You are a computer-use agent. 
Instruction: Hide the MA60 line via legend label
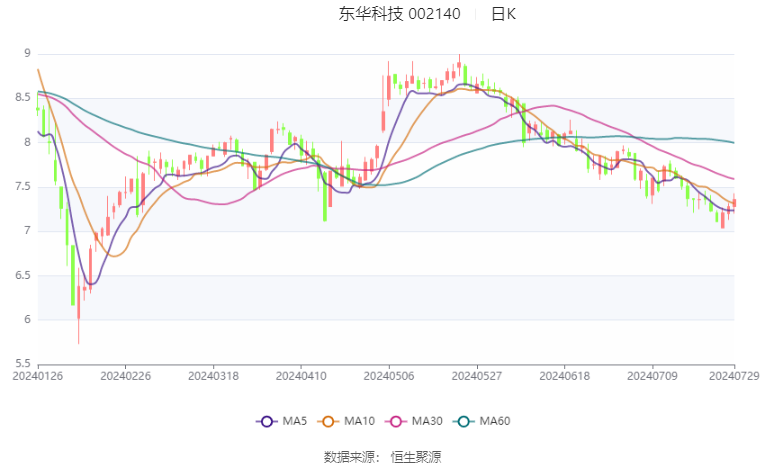pyautogui.click(x=495, y=421)
